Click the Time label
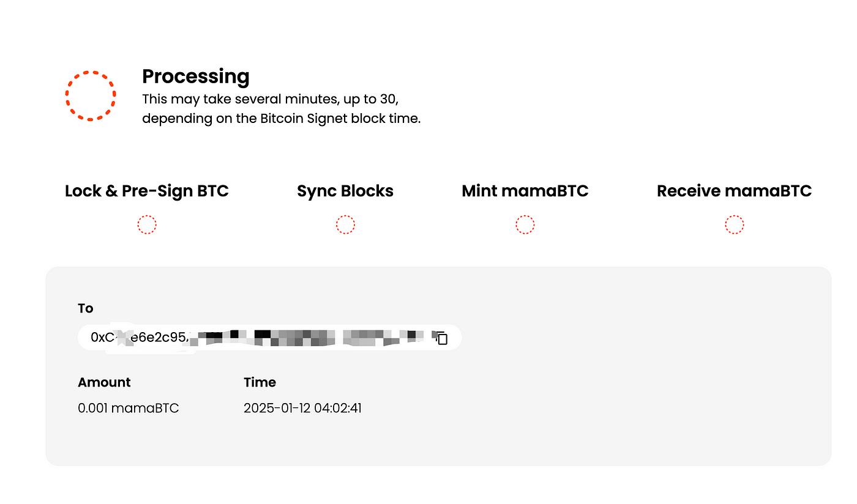The image size is (857, 504). (260, 382)
